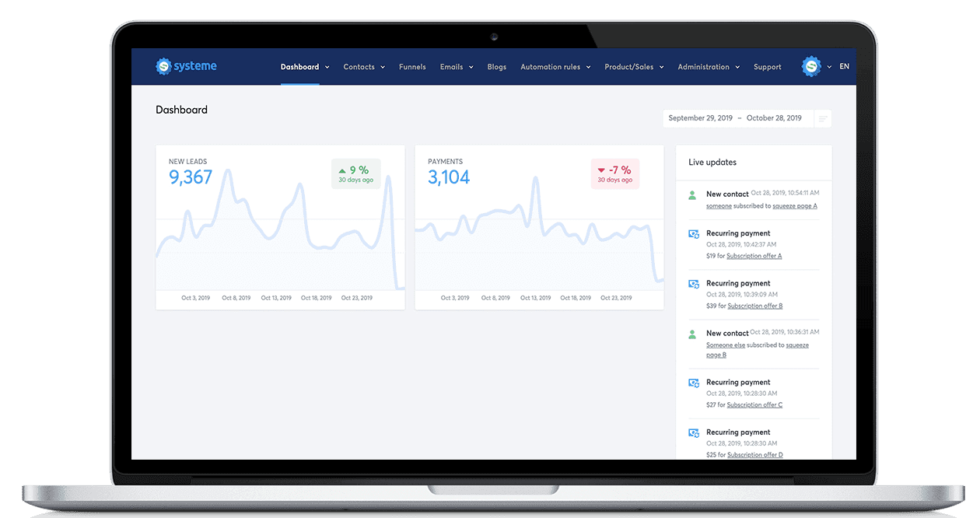This screenshot has height=518, width=980.
Task: Open the Subscription offer A link
Action: (x=753, y=255)
